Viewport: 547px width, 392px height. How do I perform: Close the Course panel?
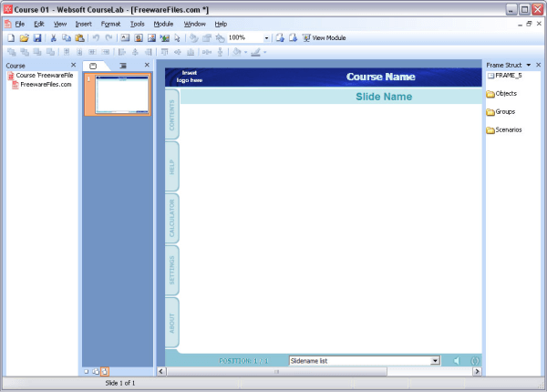tap(73, 65)
